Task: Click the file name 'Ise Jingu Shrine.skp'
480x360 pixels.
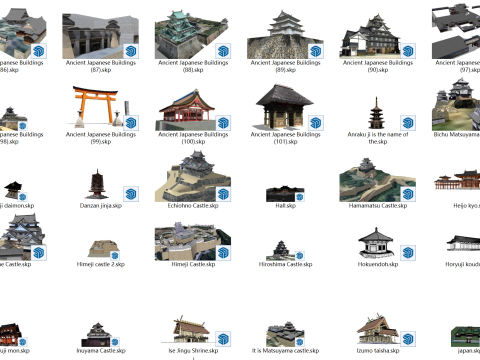Action: click(193, 351)
